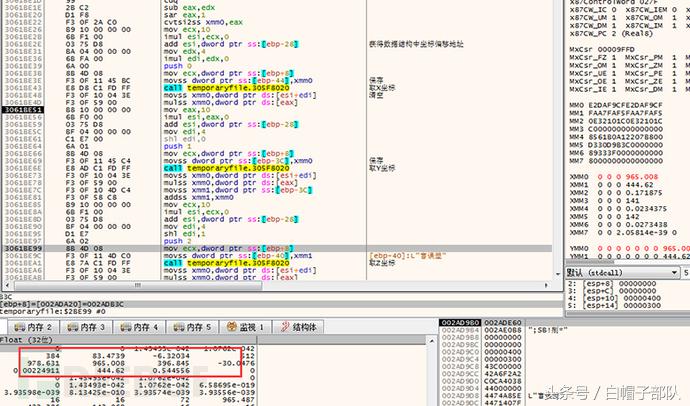
Task: Select the XMM4 register value 0.0234375
Action: pos(646,209)
